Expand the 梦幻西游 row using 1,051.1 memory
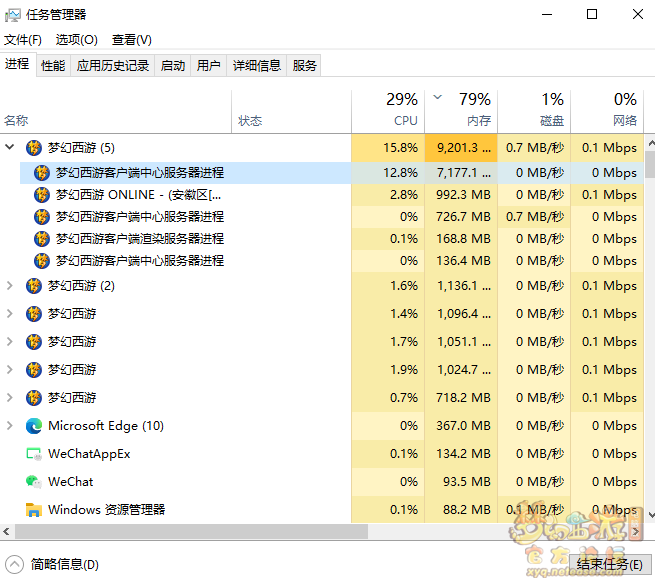This screenshot has height=584, width=655. [x=10, y=342]
